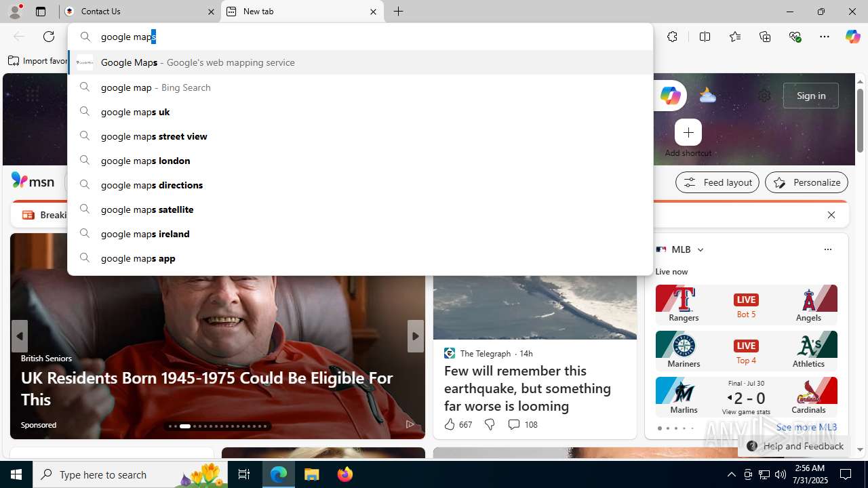Click the msn logo link
This screenshot has height=488, width=868.
point(33,181)
